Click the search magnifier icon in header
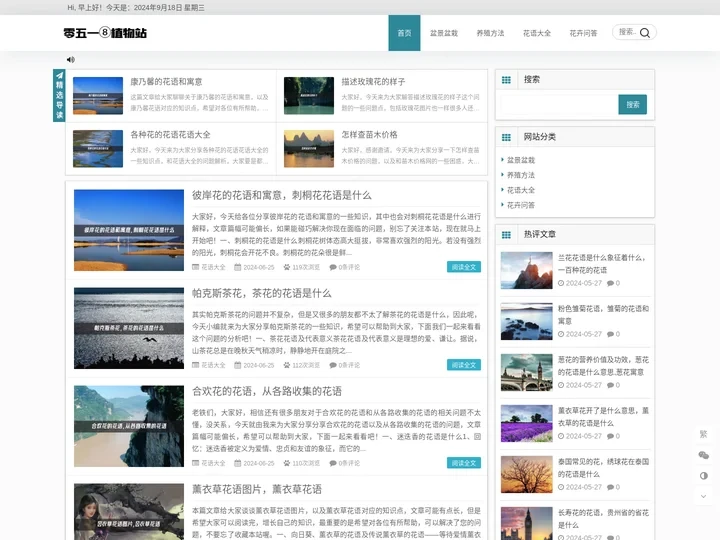Viewport: 720px width, 540px height. 645,33
